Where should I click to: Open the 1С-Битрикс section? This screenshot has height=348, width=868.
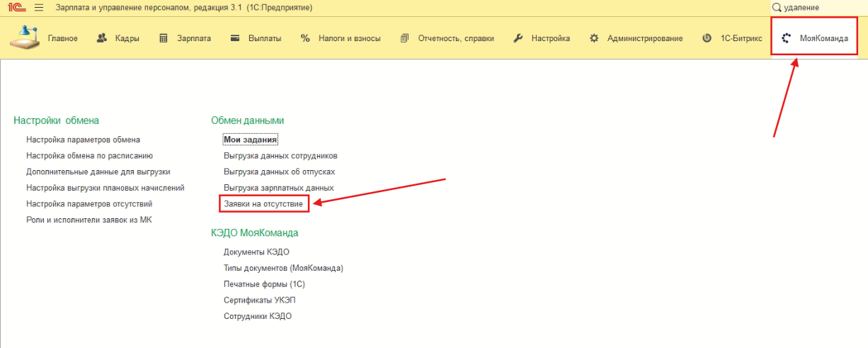tap(732, 38)
